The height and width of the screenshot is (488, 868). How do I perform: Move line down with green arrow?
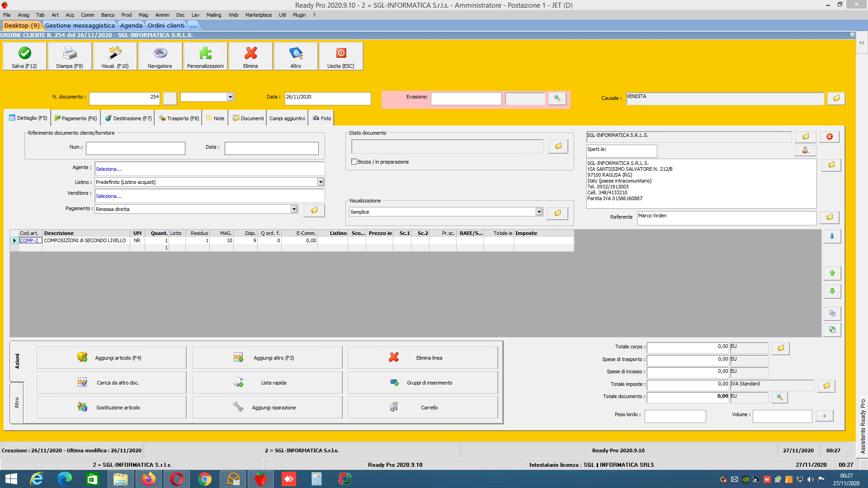832,291
